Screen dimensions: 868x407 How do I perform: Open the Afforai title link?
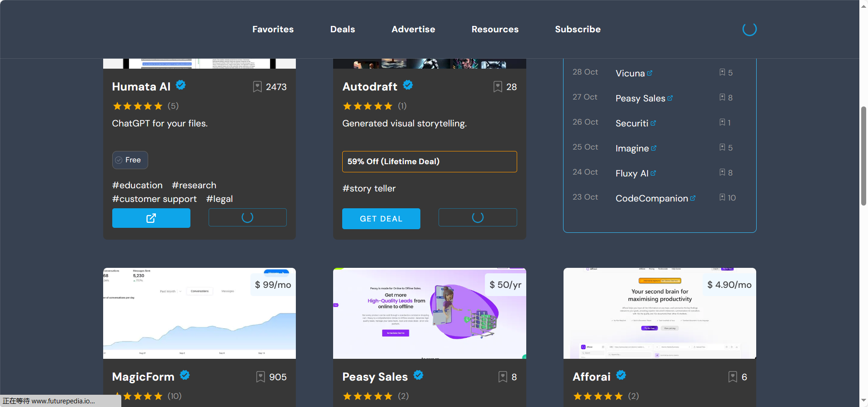[591, 377]
